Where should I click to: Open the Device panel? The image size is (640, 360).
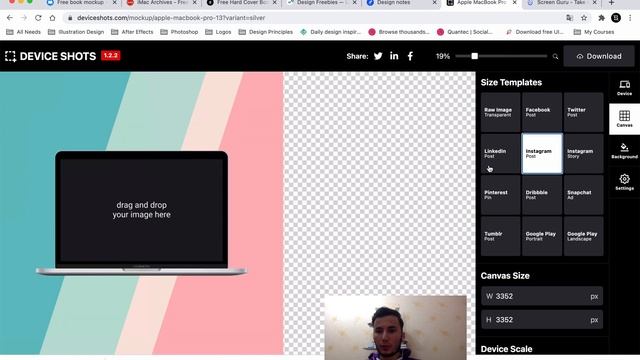[624, 88]
